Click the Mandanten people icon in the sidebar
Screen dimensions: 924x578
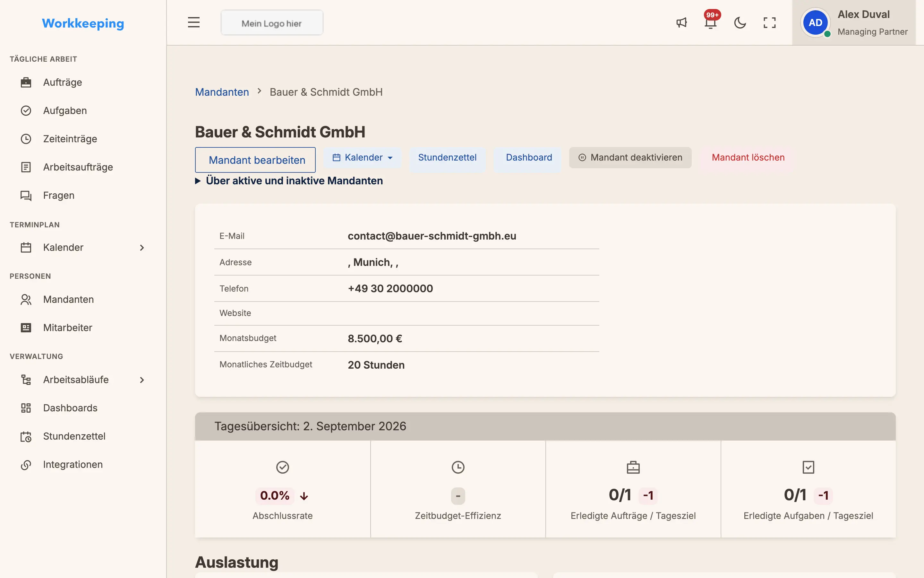point(26,299)
